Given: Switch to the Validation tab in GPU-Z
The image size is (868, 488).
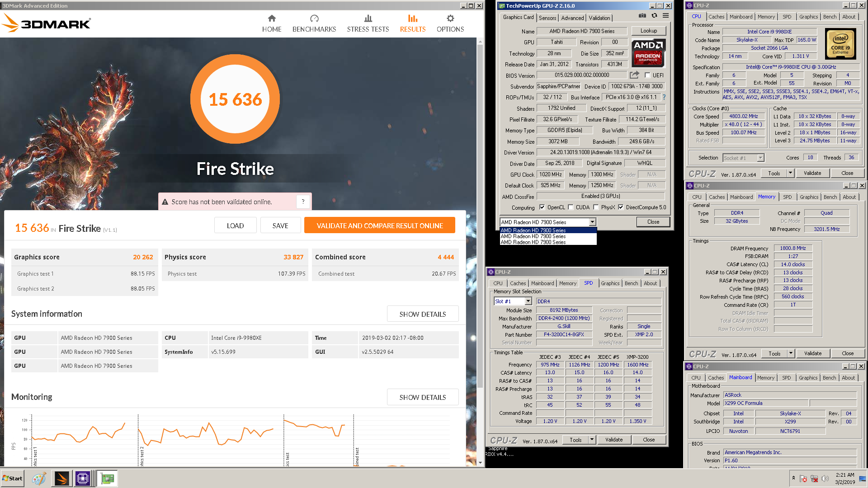Looking at the screenshot, I should [599, 18].
